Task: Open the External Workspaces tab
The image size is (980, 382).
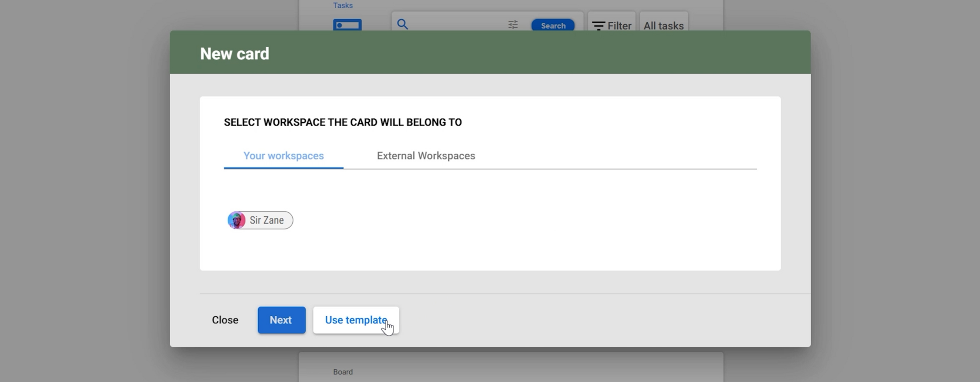Action: (426, 156)
